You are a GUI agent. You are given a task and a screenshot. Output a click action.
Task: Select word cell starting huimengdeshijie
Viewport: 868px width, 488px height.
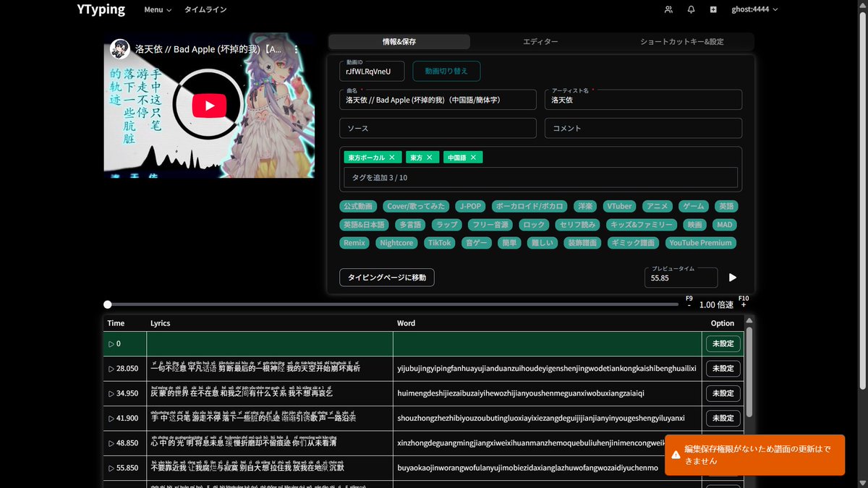click(x=548, y=393)
